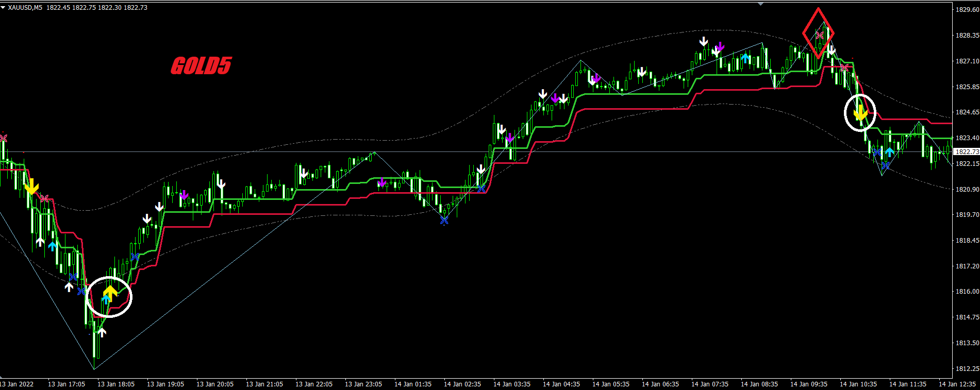Click price scale value 1817.20
The width and height of the screenshot is (980, 390).
[968, 266]
